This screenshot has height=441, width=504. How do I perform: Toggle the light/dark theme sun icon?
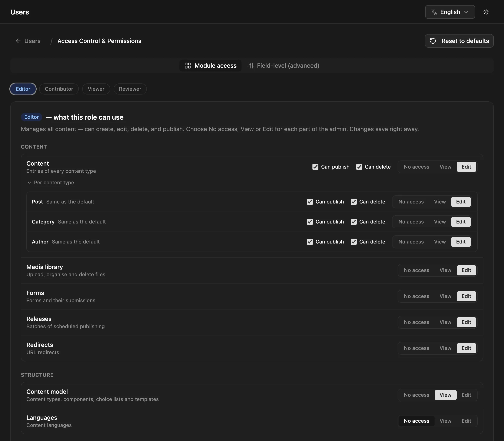tap(486, 12)
